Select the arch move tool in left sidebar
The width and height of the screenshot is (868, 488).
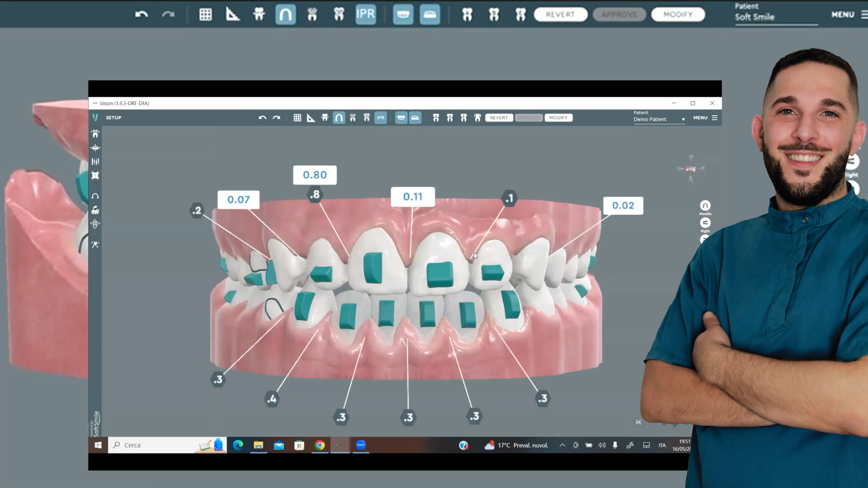[x=95, y=148]
